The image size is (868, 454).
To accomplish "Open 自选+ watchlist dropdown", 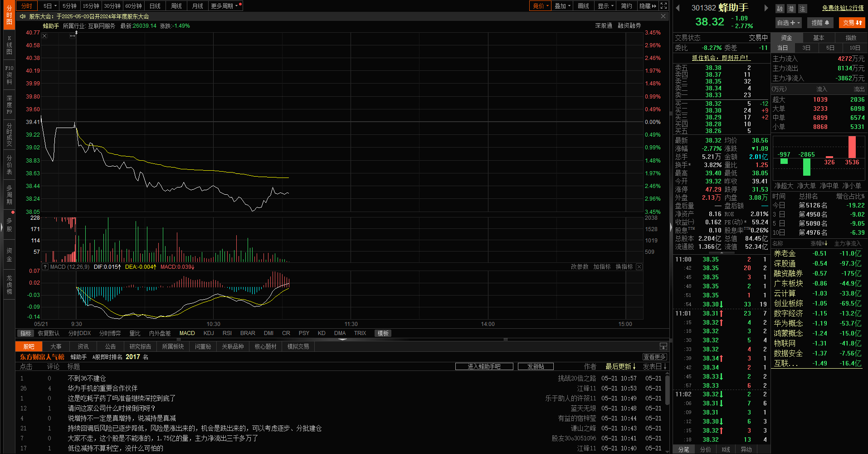I will click(x=789, y=23).
